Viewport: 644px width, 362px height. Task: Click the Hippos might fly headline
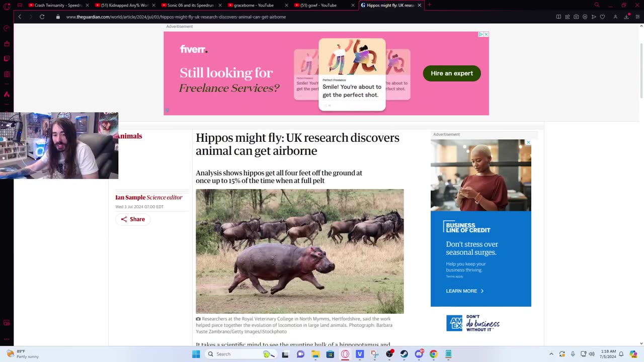[297, 144]
